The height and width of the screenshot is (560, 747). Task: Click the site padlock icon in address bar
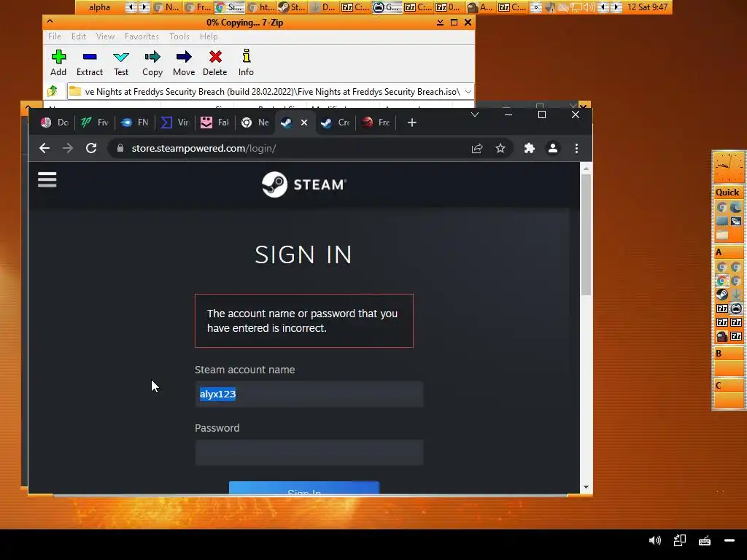120,148
